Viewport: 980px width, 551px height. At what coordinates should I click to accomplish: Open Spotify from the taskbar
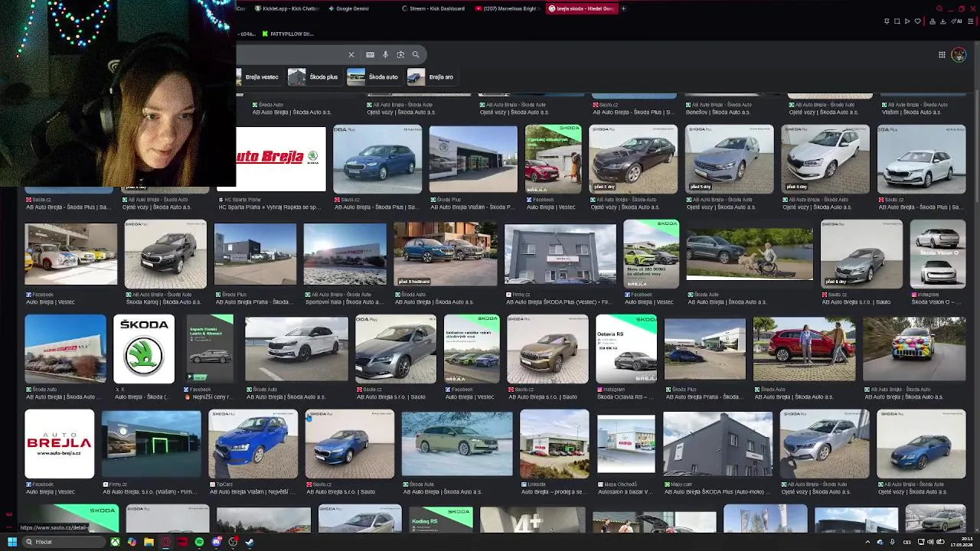[199, 542]
